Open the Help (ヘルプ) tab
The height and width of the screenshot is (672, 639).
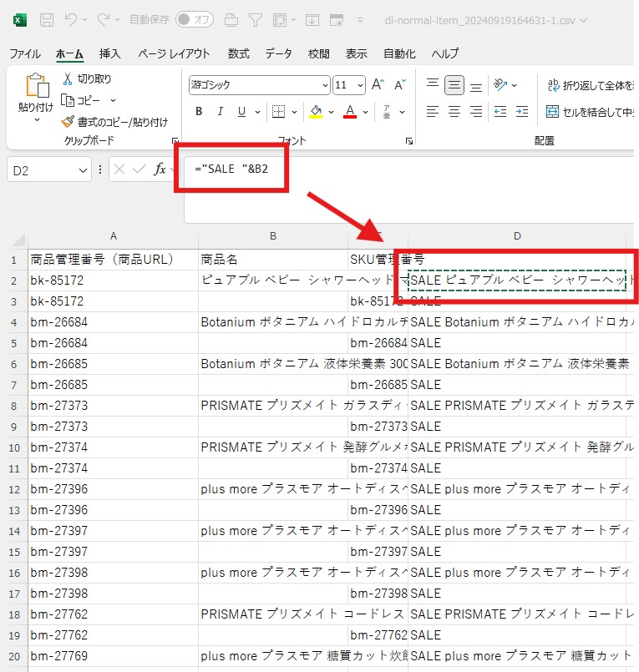[444, 53]
